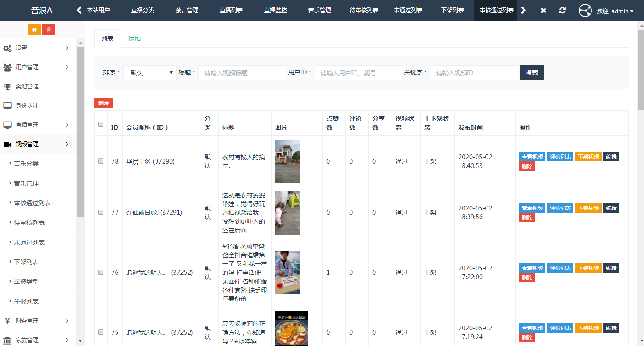The width and height of the screenshot is (644, 347).
Task: Check the checkbox for video ID 78
Action: 101,161
